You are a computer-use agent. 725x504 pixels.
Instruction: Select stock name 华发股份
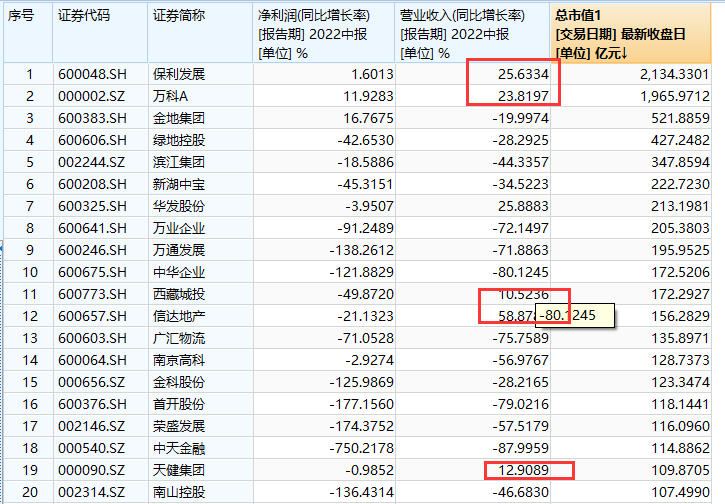(179, 206)
